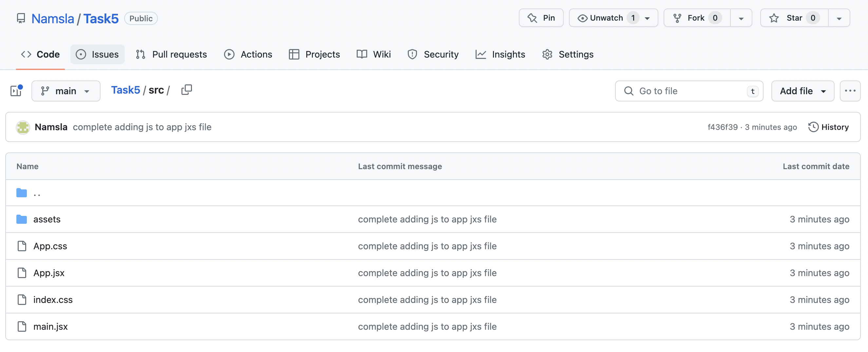Open the main branch dropdown
This screenshot has height=352, width=868.
(66, 91)
